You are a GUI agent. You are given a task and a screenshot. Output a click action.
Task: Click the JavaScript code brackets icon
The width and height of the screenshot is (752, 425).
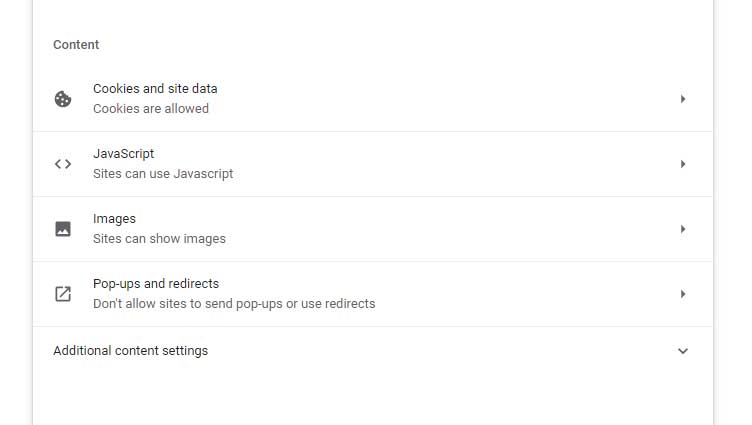63,164
